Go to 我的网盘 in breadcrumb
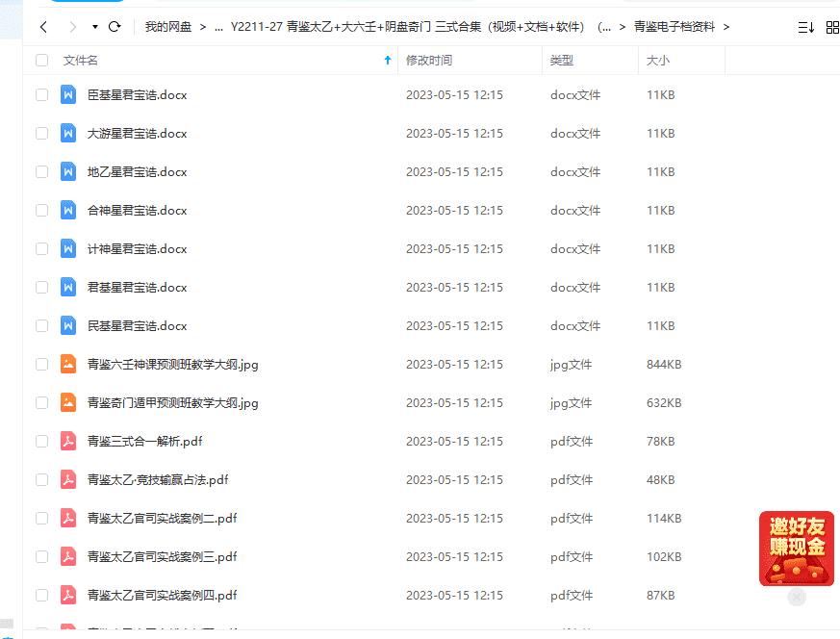The height and width of the screenshot is (639, 840). click(168, 27)
